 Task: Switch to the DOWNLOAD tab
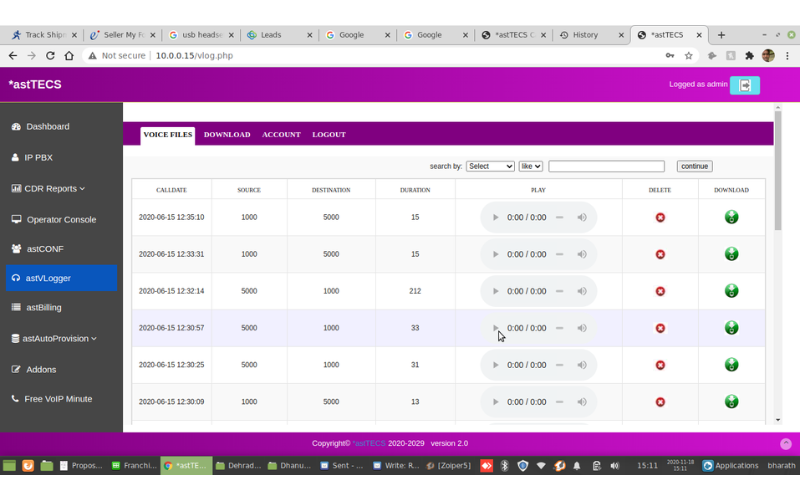click(227, 134)
